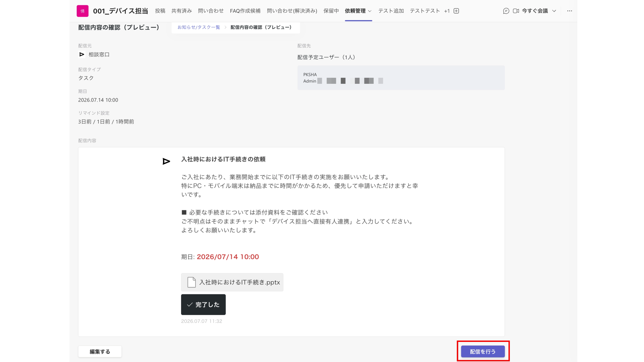
Task: Click the PKSHA Admin recipient card
Action: (x=401, y=78)
